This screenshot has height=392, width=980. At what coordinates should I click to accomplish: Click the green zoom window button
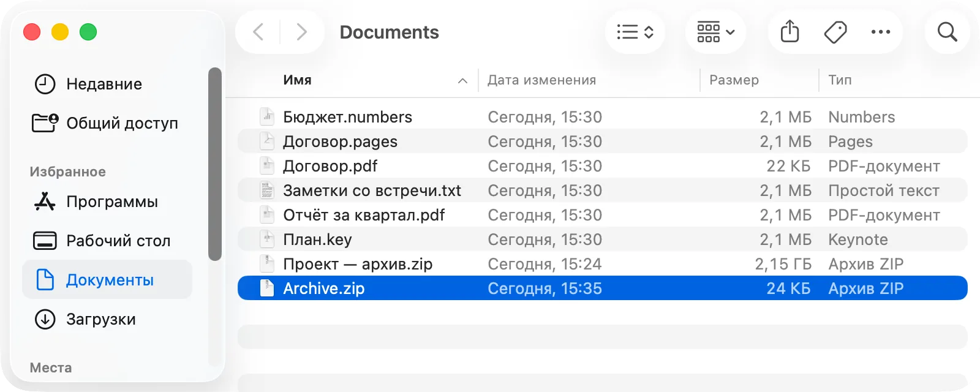tap(88, 31)
